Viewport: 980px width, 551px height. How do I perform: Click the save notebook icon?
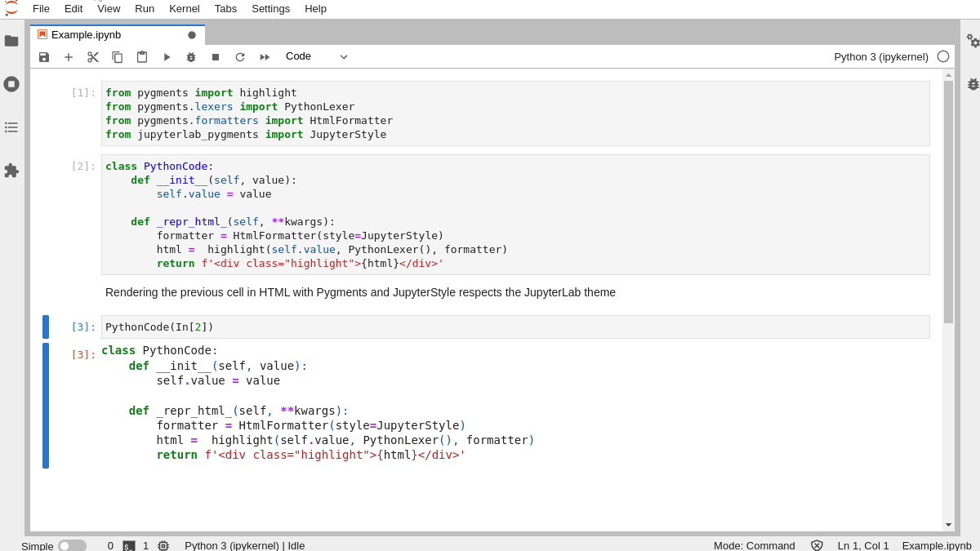[x=43, y=56]
